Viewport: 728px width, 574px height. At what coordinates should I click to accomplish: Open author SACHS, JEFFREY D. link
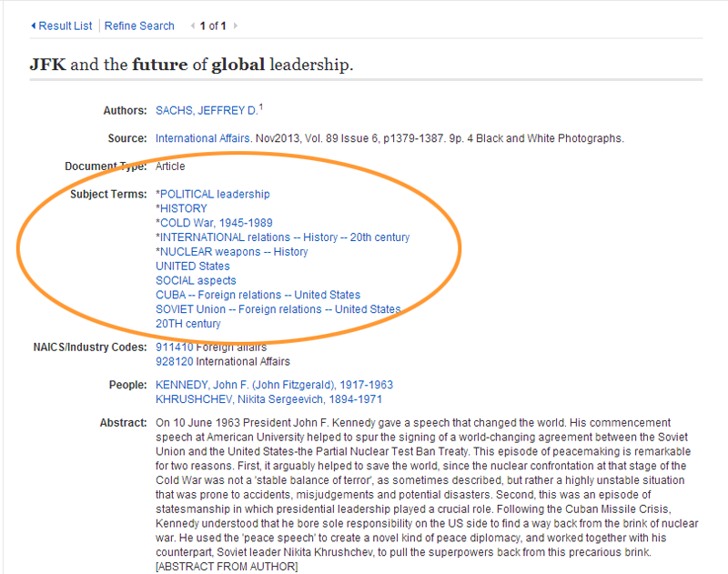pos(207,110)
